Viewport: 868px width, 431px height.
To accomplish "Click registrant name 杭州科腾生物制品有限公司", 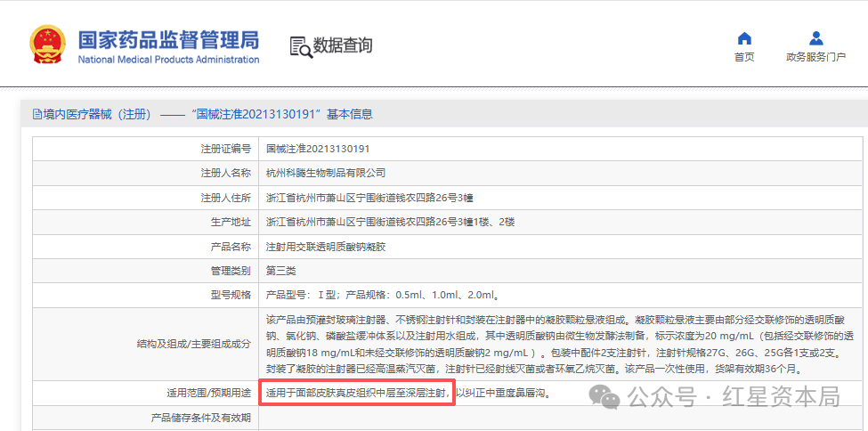I will coord(326,173).
